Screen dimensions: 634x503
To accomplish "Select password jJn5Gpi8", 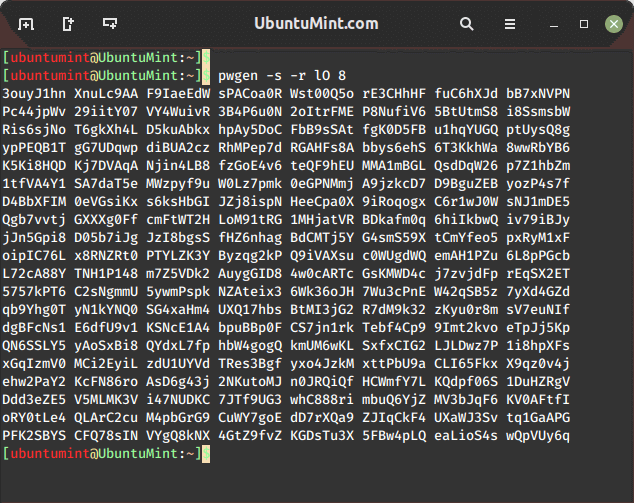I will click(34, 238).
